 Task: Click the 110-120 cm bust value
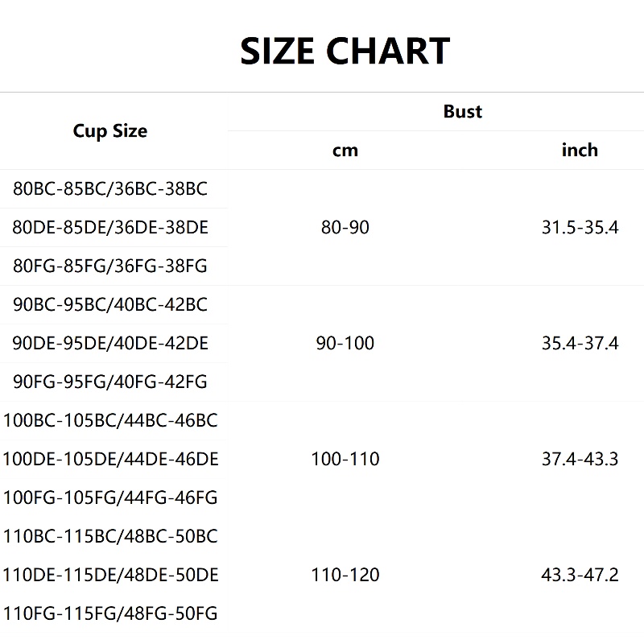345,576
